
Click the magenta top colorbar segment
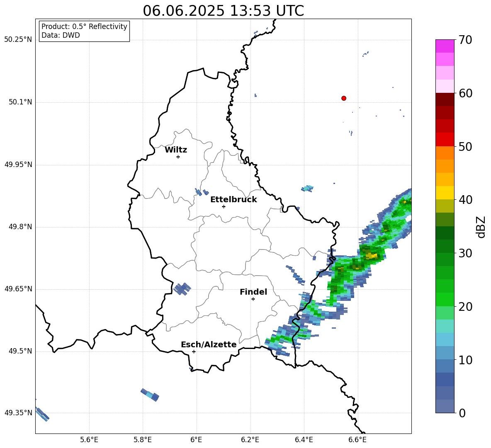(x=445, y=46)
